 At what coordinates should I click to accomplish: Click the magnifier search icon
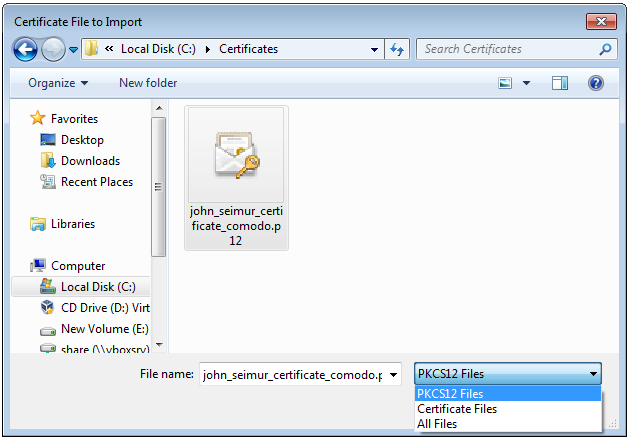[x=605, y=49]
